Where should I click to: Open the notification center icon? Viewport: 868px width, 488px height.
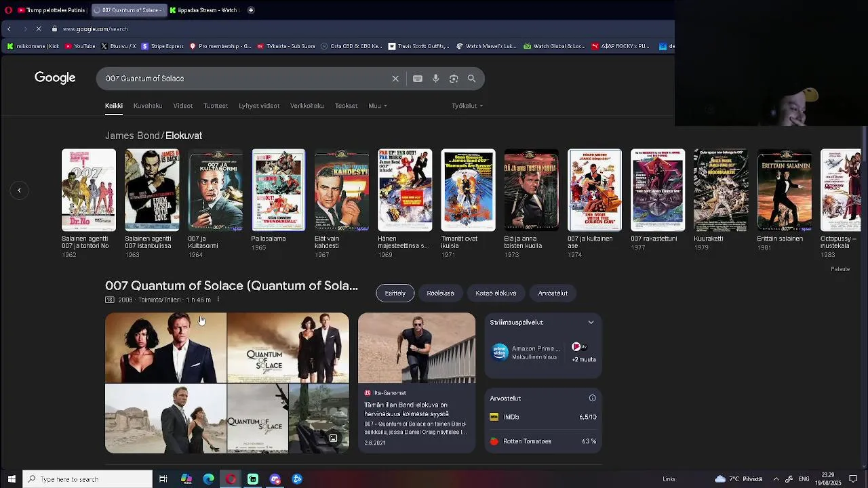853,479
